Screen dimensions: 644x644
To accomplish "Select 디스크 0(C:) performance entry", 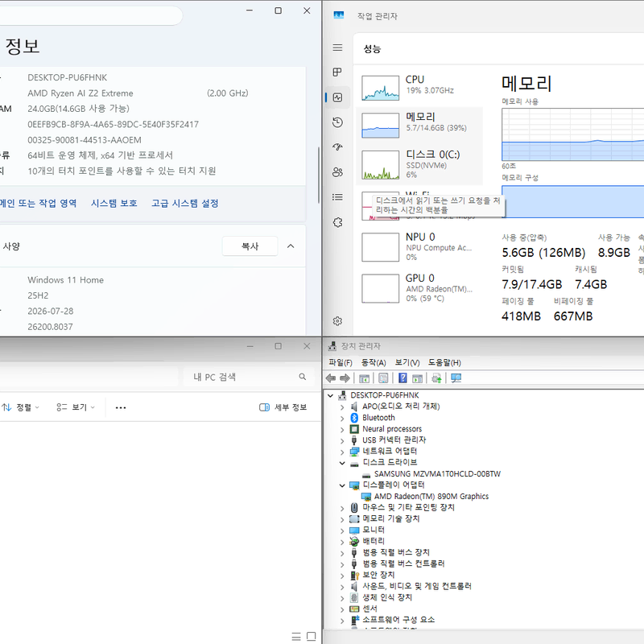I will (x=419, y=164).
